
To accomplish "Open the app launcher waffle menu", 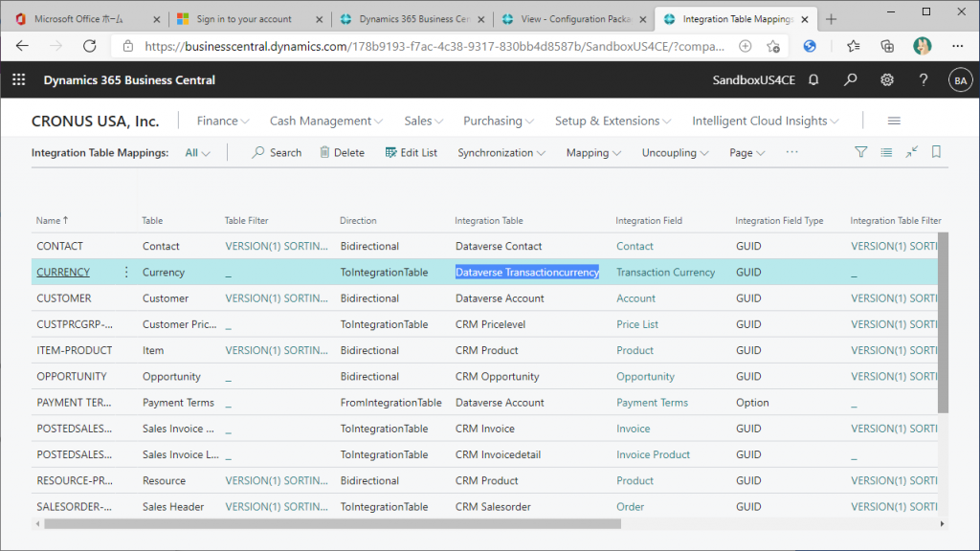I will (19, 80).
